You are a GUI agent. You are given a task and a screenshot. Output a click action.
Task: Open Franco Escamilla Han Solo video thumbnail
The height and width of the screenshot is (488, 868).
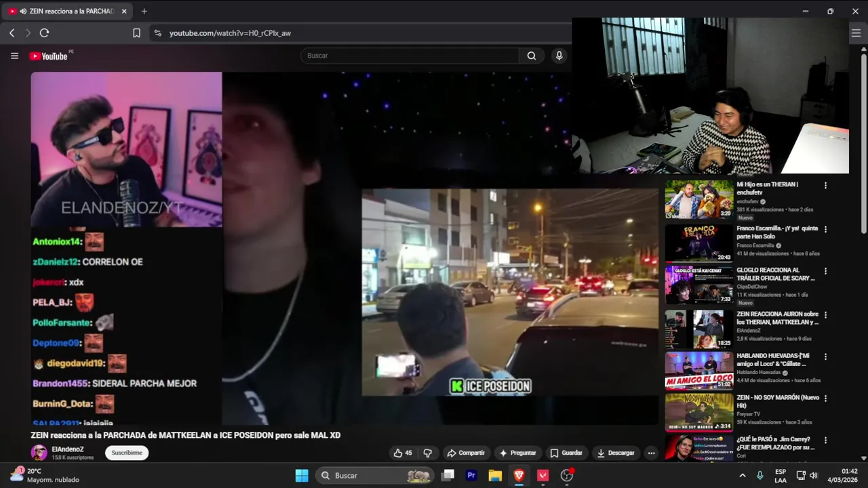[x=698, y=243]
